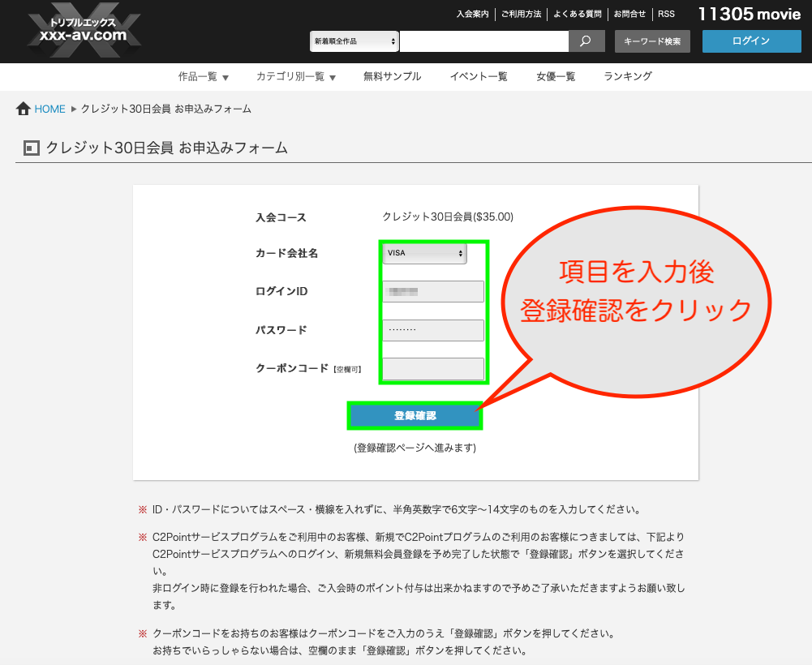The width and height of the screenshot is (812, 665).
Task: Open the 無料サンプル menu item
Action: coord(392,77)
